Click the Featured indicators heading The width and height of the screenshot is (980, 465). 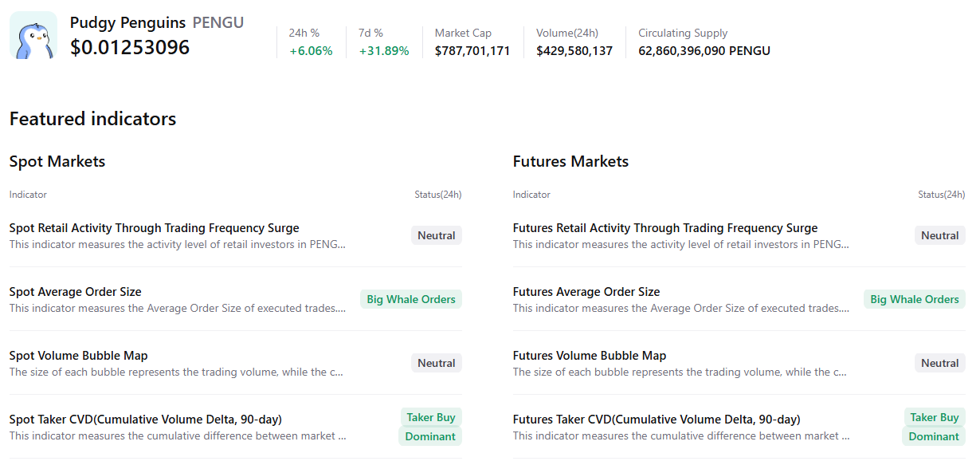(x=92, y=118)
